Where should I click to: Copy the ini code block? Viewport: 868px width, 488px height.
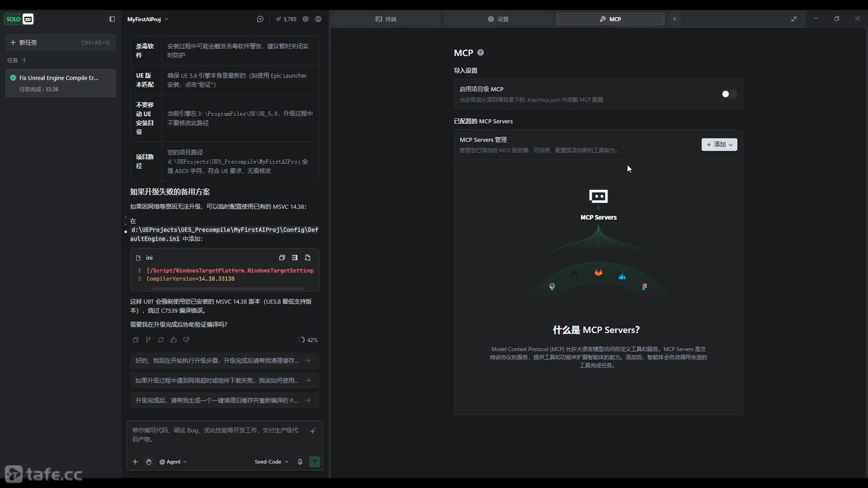click(x=282, y=258)
